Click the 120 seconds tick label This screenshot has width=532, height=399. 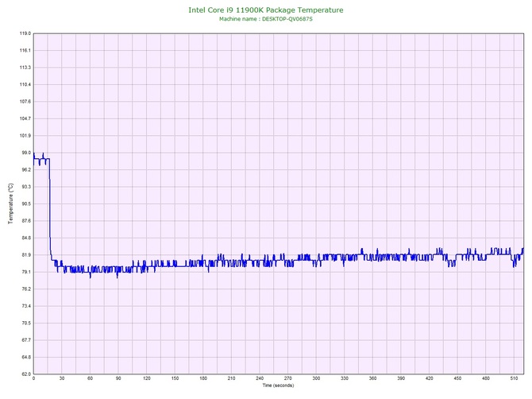coord(147,378)
